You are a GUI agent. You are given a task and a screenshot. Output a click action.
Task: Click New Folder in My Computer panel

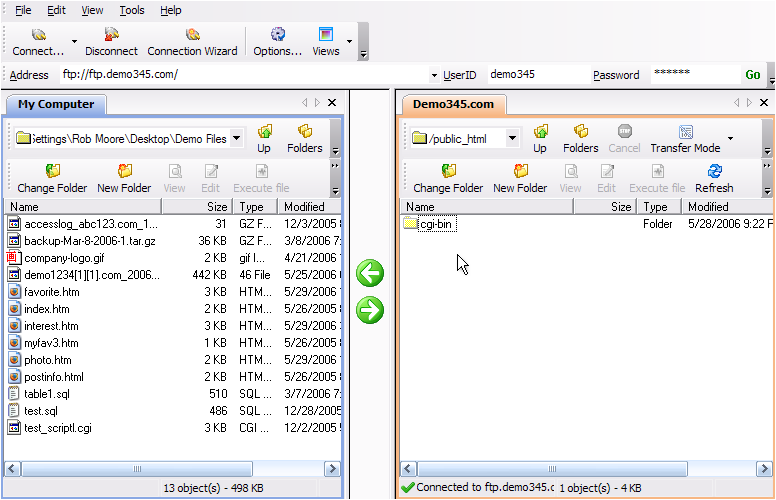click(x=124, y=172)
